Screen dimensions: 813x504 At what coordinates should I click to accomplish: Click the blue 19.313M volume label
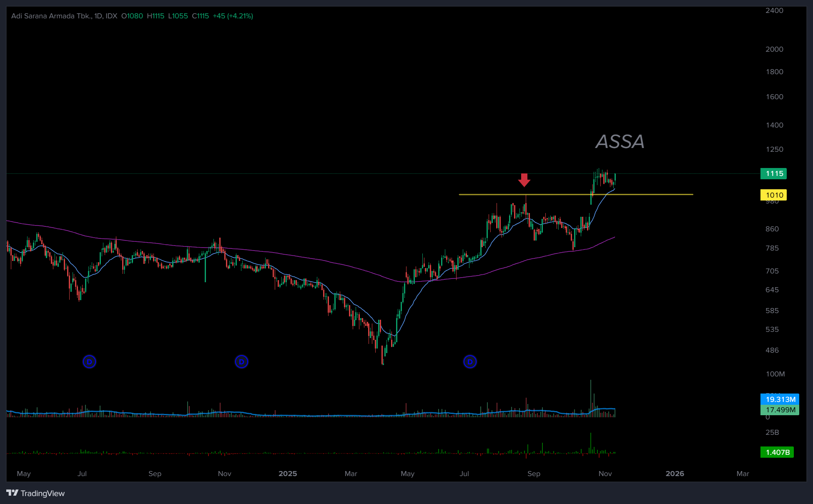point(780,399)
